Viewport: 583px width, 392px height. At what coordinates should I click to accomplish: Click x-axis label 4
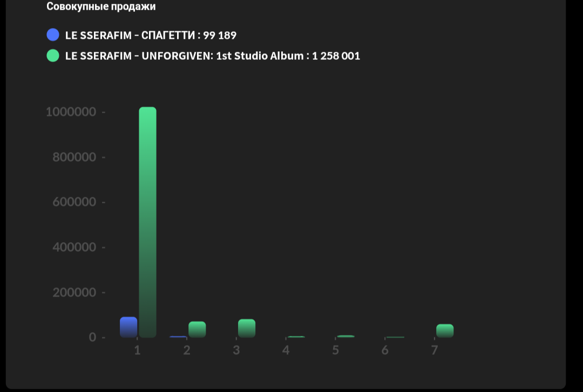(x=286, y=350)
